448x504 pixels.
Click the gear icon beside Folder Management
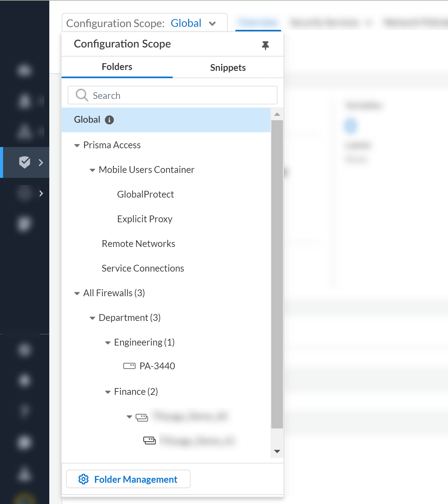coord(83,479)
